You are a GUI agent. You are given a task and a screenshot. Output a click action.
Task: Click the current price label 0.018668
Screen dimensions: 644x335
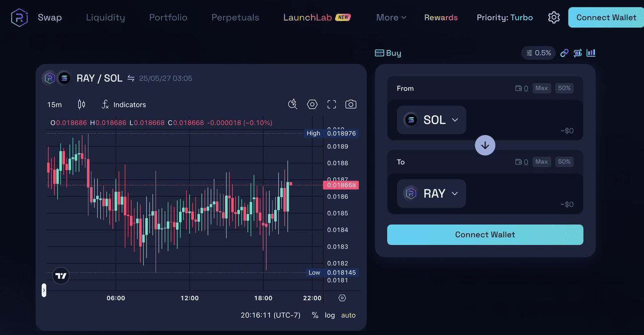[341, 185]
